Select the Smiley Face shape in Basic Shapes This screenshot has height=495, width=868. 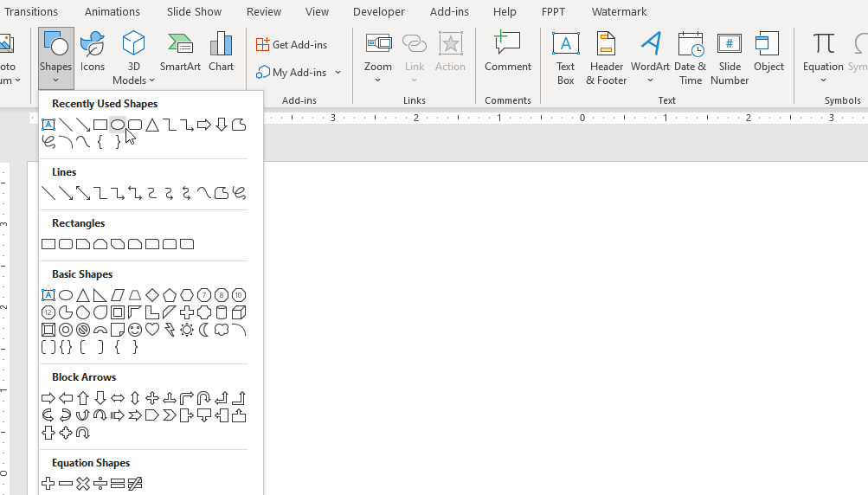[x=135, y=330]
